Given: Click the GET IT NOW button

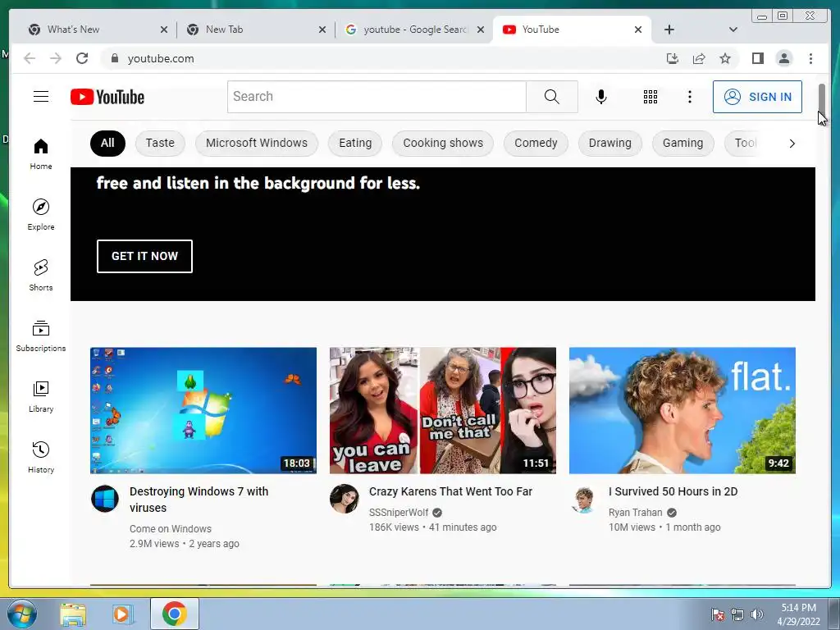Looking at the screenshot, I should [144, 256].
